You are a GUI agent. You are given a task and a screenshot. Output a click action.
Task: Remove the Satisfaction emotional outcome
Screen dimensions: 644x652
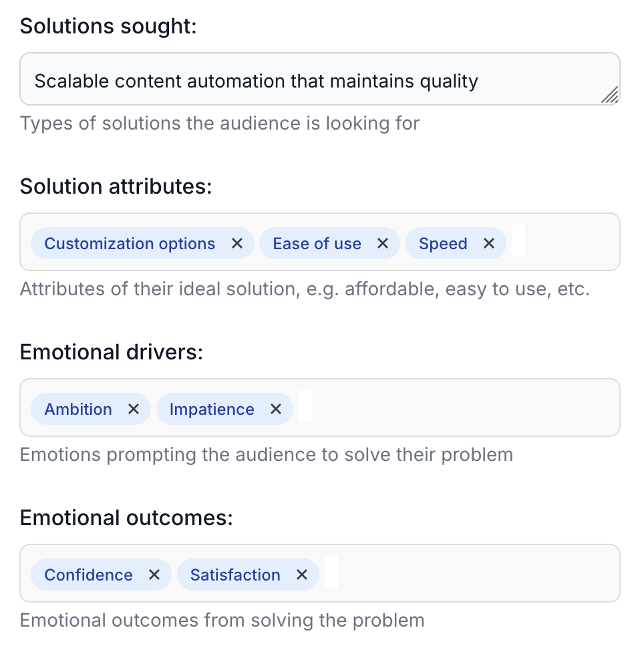point(302,575)
